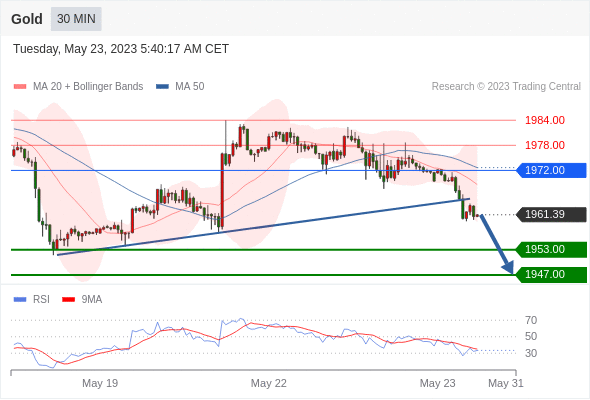
Task: Click the 1978.00 resistance level label
Action: point(545,145)
